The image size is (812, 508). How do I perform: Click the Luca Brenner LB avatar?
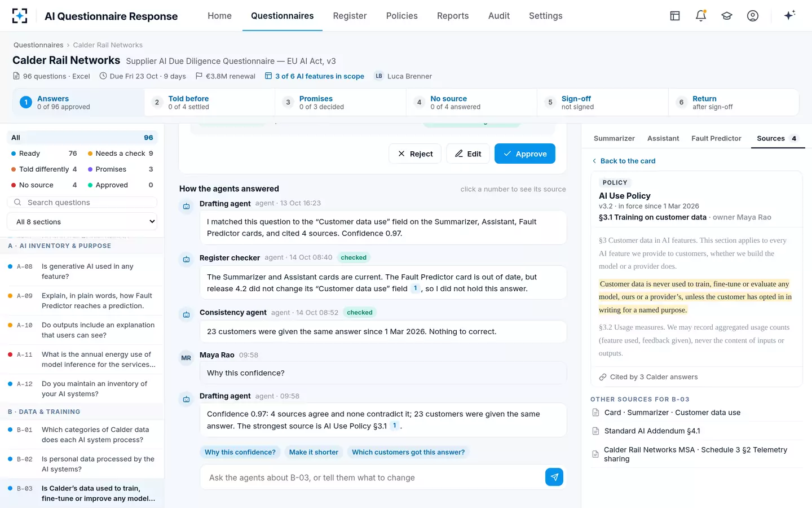pyautogui.click(x=379, y=76)
